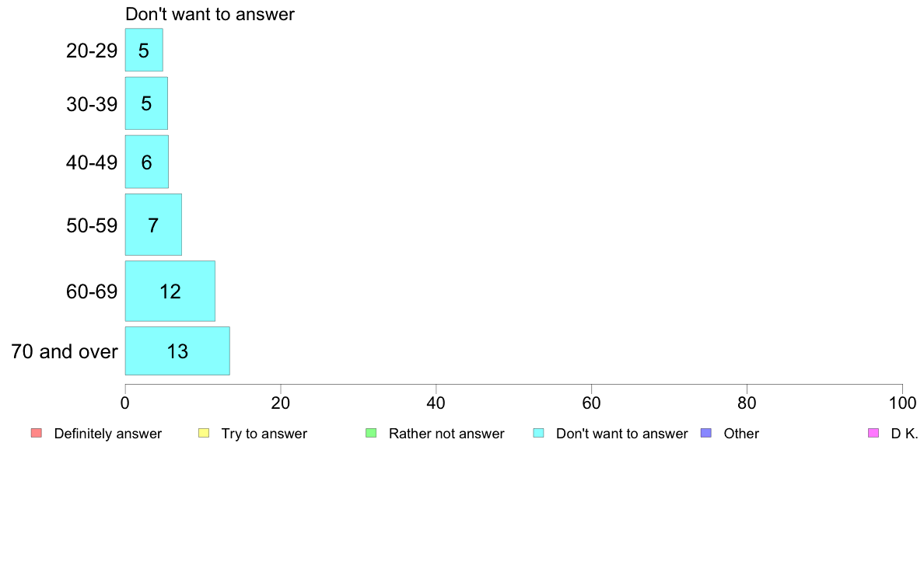Select the 60-69 bar showing 12
924x572 pixels.
point(170,291)
